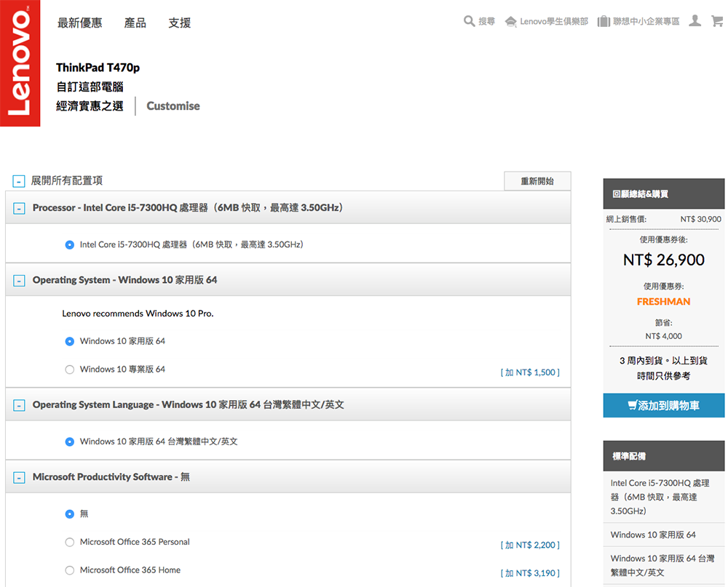Select Windows 10 家用版 64 radio button
Screen dimensions: 728x587
tap(70, 341)
